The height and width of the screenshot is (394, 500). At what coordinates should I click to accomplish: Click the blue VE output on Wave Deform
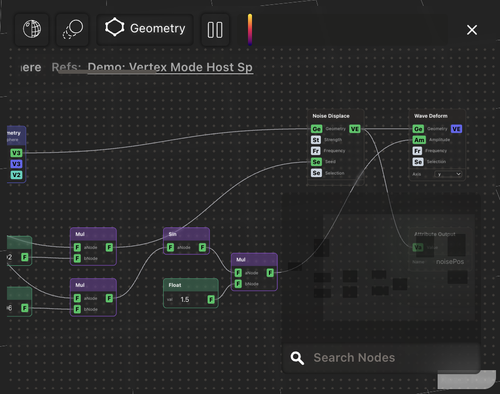456,129
